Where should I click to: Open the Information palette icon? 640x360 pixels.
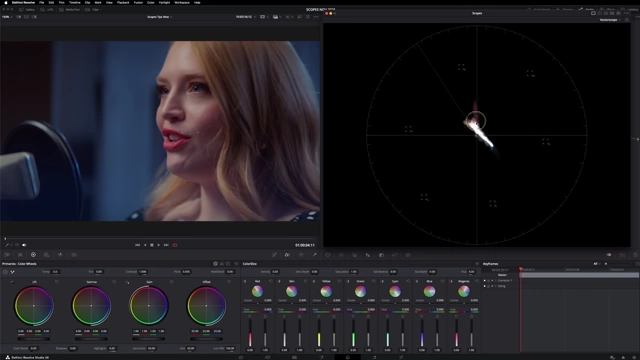635,255
